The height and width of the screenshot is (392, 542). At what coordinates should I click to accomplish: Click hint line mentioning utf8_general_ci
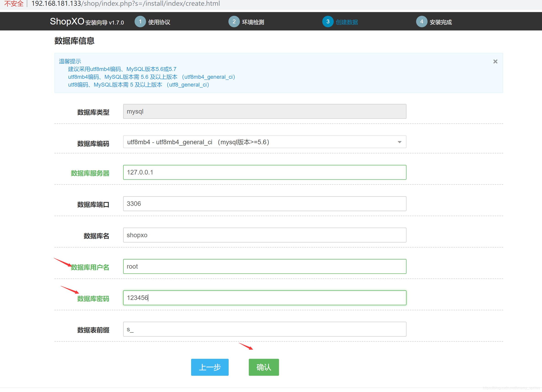pyautogui.click(x=139, y=85)
